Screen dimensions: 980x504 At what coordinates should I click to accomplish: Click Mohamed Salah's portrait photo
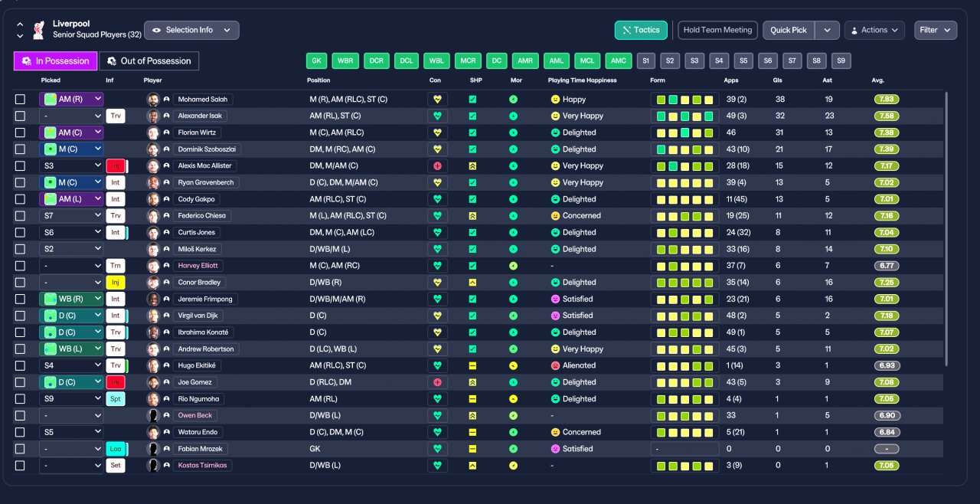(x=153, y=100)
